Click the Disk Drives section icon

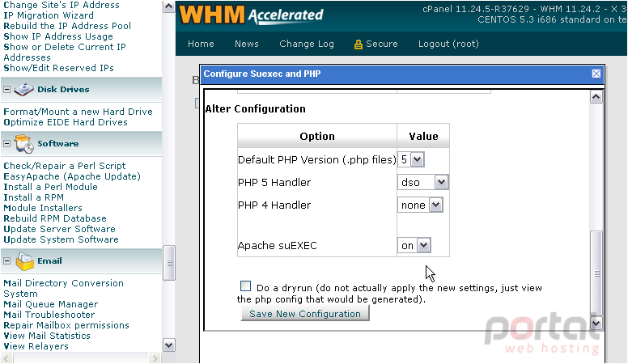(24, 89)
